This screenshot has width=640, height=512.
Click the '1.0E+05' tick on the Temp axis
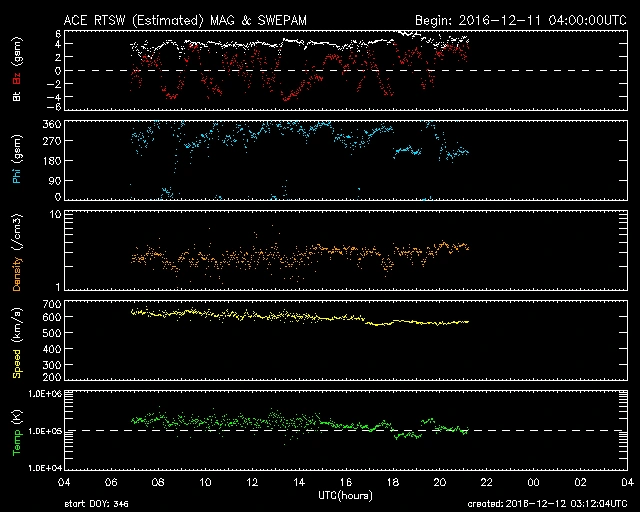point(45,431)
